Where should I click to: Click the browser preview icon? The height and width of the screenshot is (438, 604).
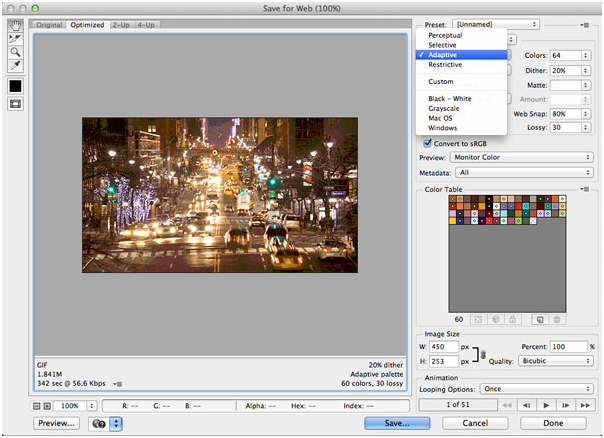coord(100,423)
